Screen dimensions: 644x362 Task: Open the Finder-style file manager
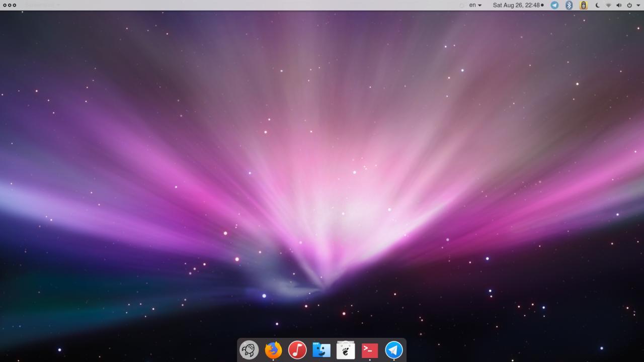[x=321, y=350]
